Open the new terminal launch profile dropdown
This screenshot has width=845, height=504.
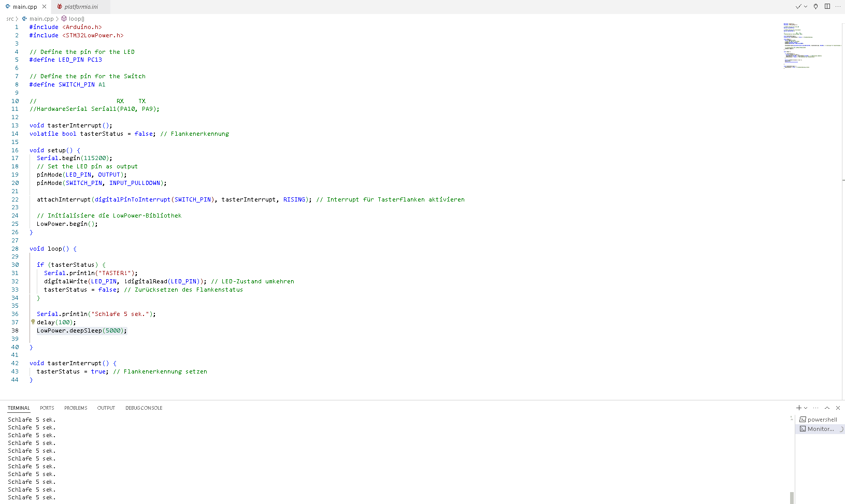tap(806, 408)
